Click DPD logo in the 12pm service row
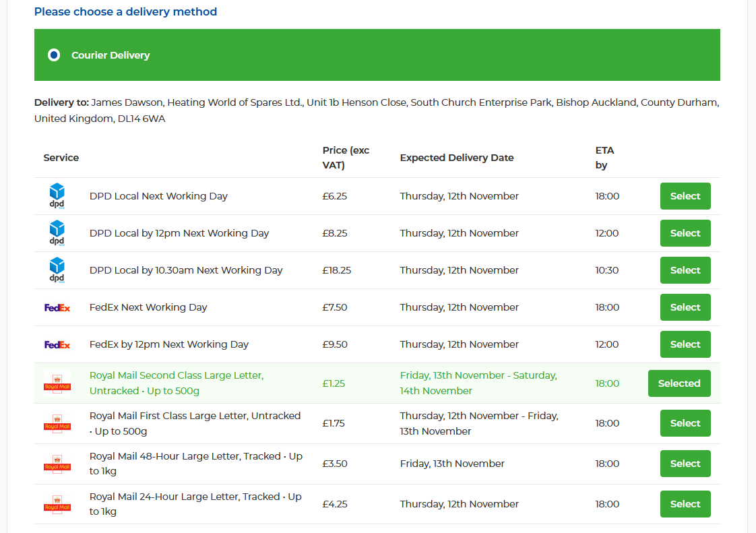The height and width of the screenshot is (533, 756). pos(57,233)
